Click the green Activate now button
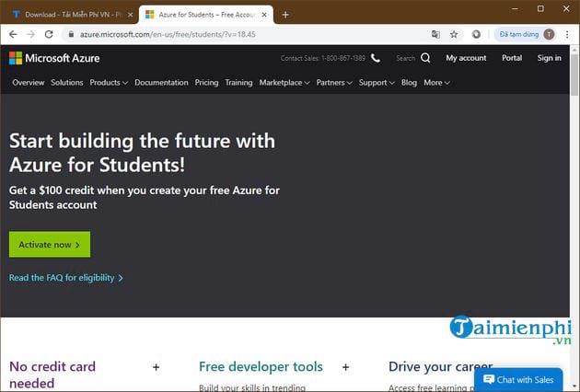This screenshot has height=392, width=580. tap(50, 245)
